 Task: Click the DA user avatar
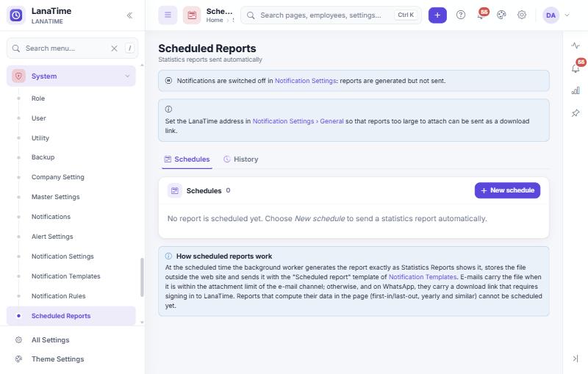click(551, 15)
